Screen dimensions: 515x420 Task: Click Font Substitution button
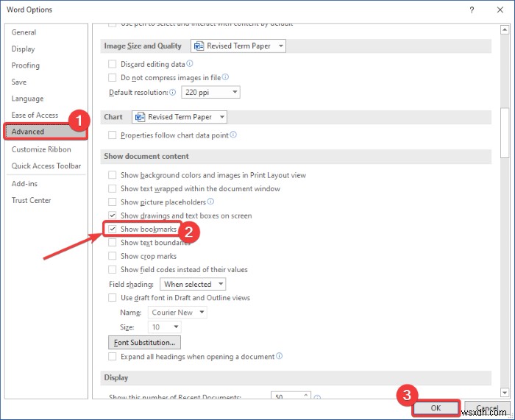[144, 343]
